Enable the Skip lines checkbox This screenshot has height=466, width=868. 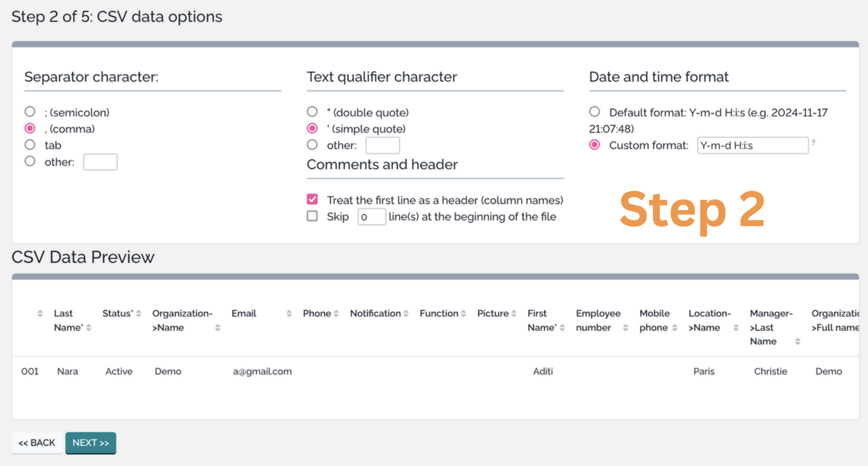(312, 216)
